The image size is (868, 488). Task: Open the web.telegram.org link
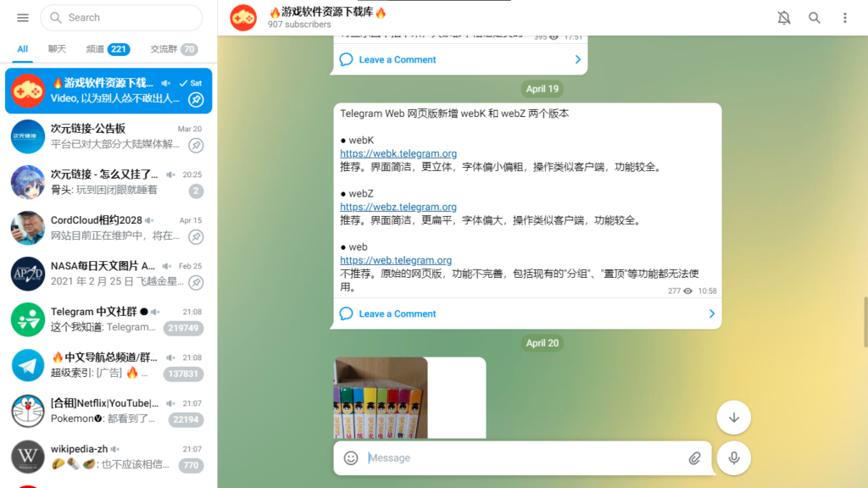(x=396, y=260)
